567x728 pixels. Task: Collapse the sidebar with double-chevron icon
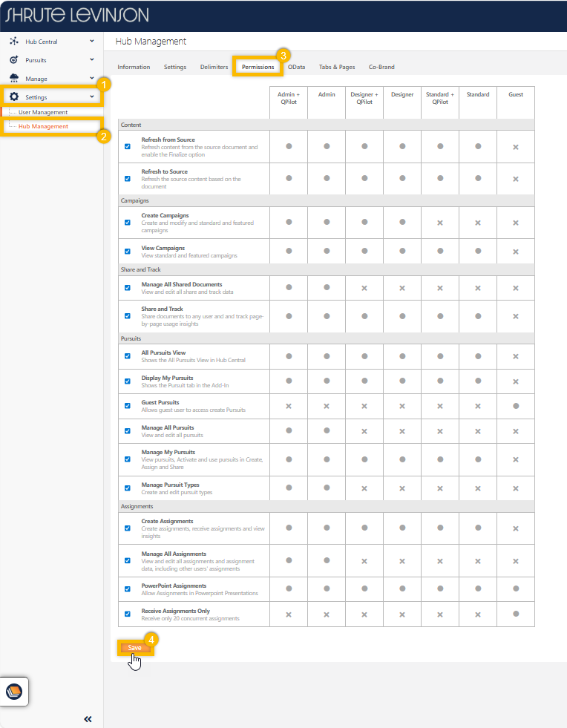[88, 719]
